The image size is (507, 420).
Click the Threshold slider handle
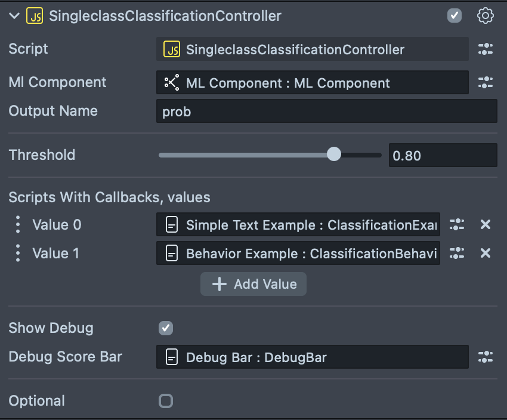pos(334,155)
